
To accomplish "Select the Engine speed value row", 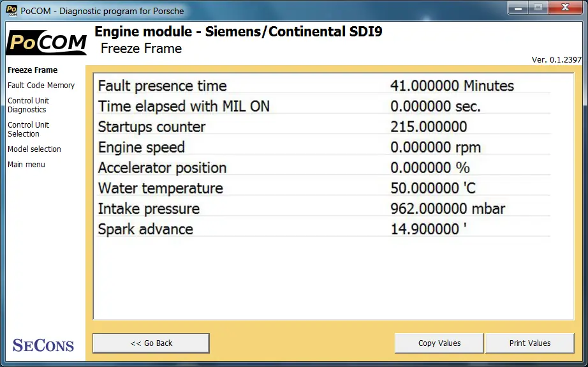I will (x=324, y=147).
